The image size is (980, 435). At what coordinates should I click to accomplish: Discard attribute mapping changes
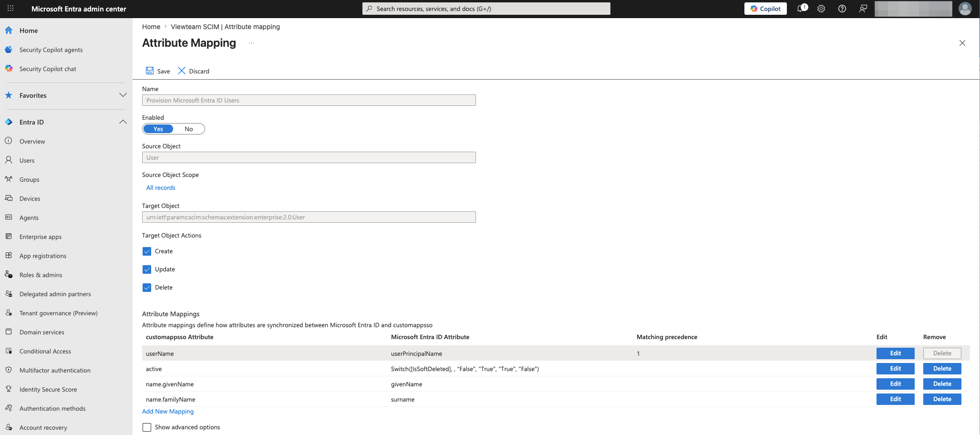pos(194,71)
